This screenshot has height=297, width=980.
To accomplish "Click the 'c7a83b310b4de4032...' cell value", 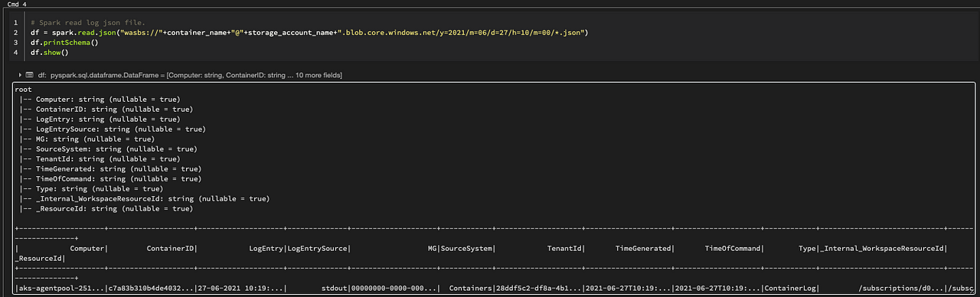I will (151, 289).
